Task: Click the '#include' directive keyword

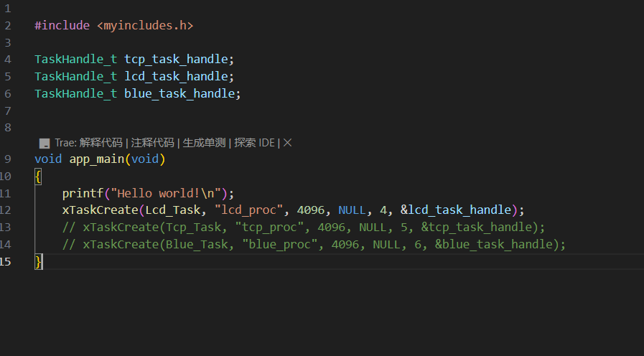Action: (x=62, y=25)
